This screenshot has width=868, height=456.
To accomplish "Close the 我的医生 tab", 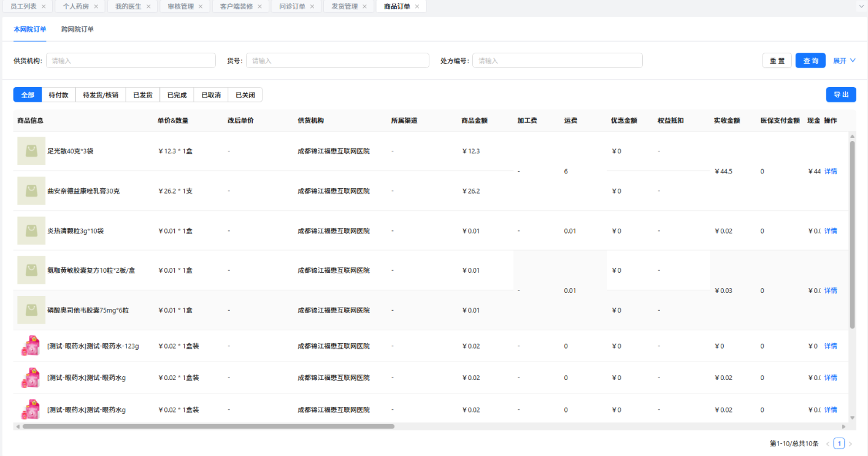I will point(148,7).
